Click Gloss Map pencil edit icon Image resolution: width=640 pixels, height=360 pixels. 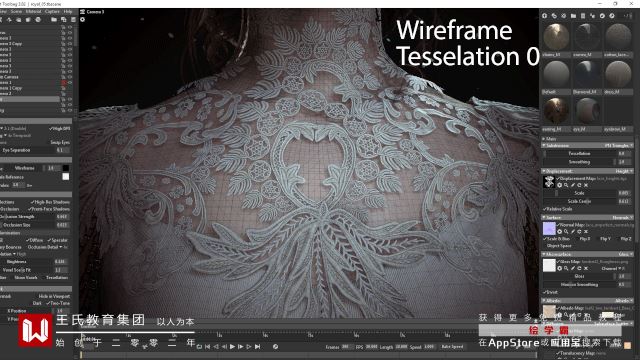coord(573,268)
